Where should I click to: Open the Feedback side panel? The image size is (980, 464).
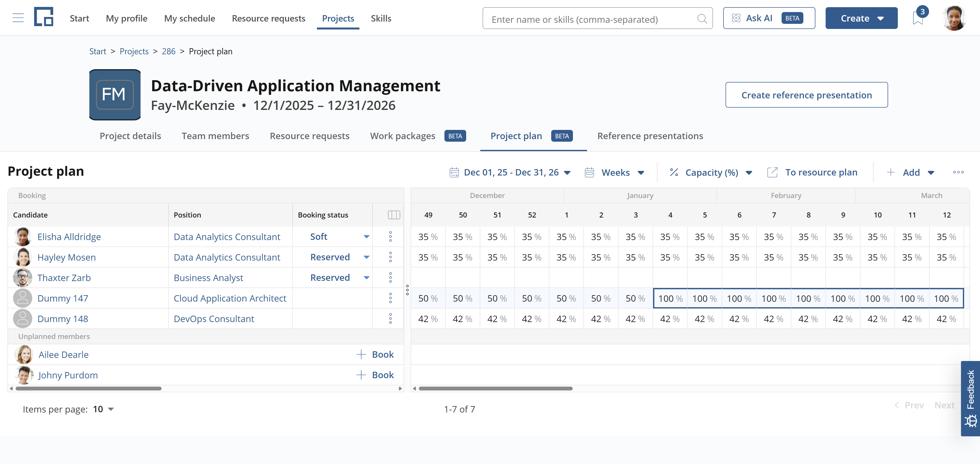click(970, 398)
